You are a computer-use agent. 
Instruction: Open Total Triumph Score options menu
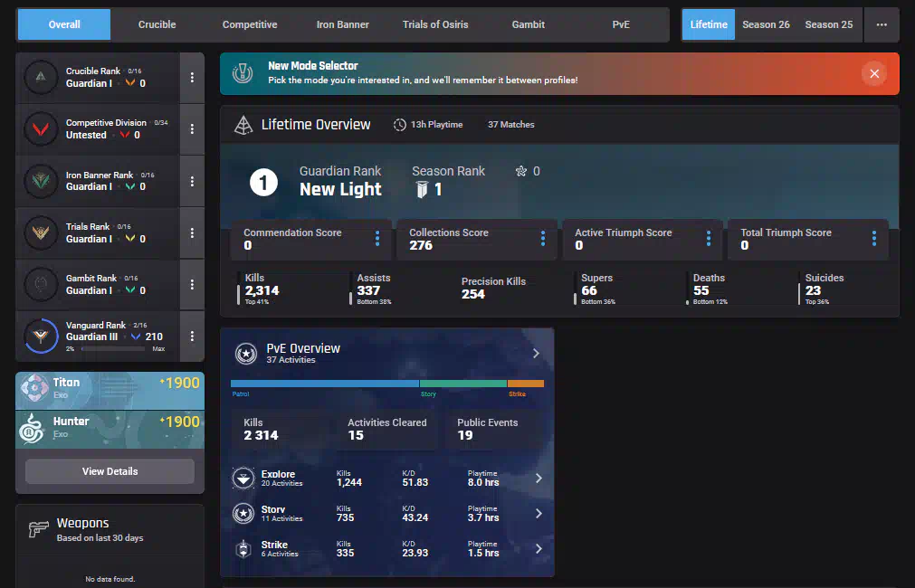pyautogui.click(x=874, y=239)
